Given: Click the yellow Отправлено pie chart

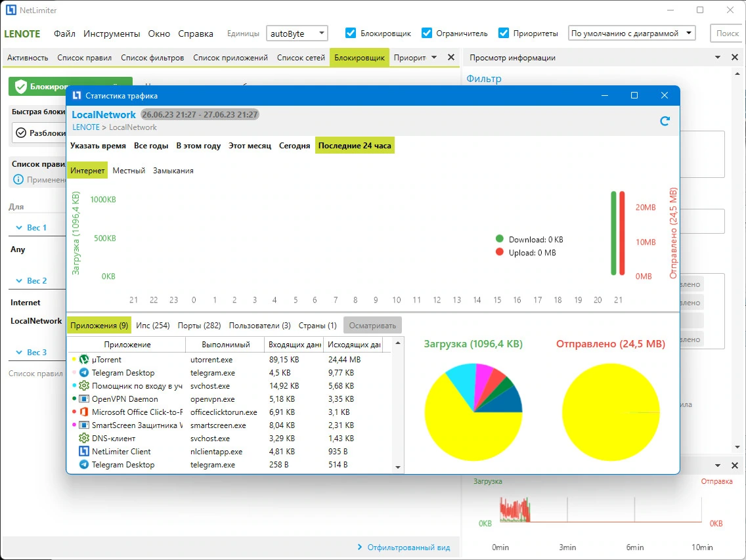Looking at the screenshot, I should click(x=611, y=412).
